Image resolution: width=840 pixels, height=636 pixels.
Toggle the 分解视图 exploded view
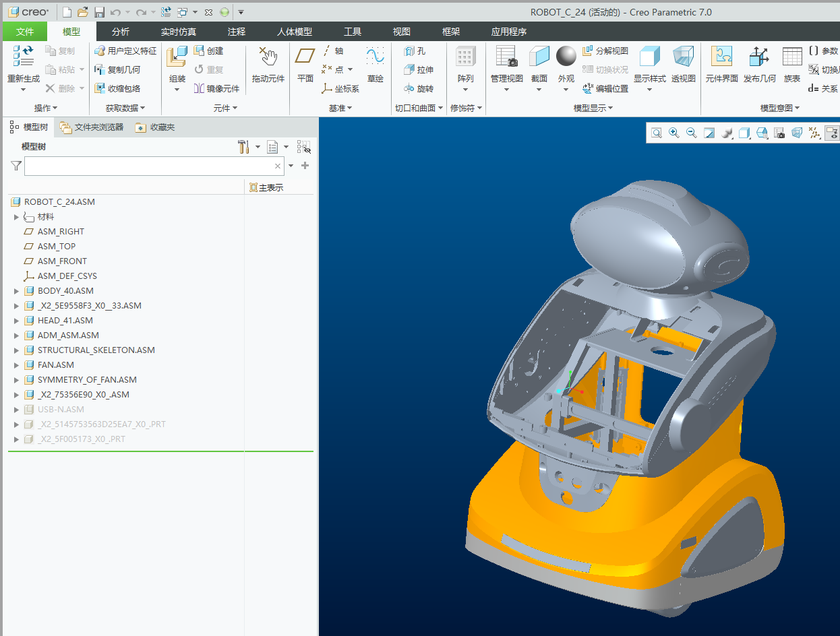click(605, 51)
